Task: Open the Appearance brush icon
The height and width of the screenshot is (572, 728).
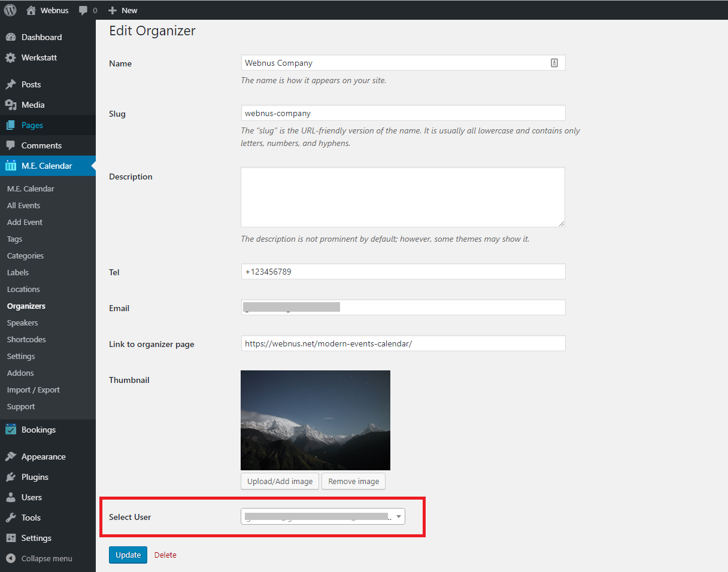Action: (x=13, y=457)
